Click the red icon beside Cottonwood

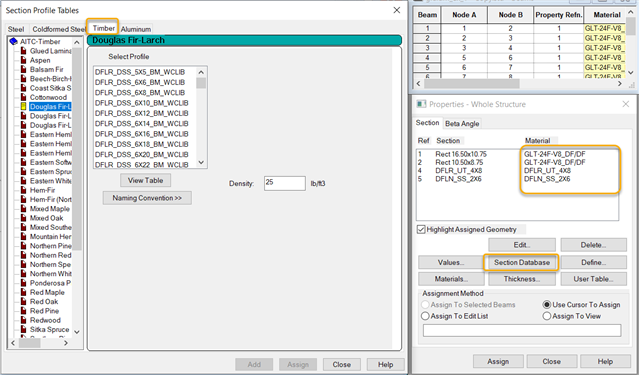[24, 97]
